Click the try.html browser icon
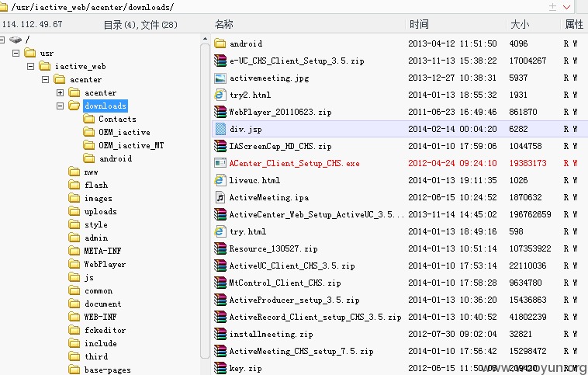 pos(220,231)
